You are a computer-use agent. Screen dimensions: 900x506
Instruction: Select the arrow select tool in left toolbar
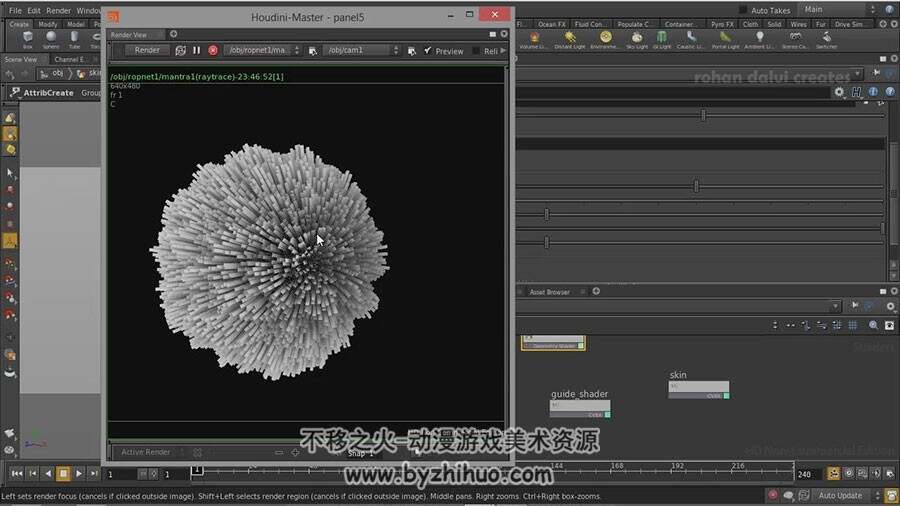point(10,173)
